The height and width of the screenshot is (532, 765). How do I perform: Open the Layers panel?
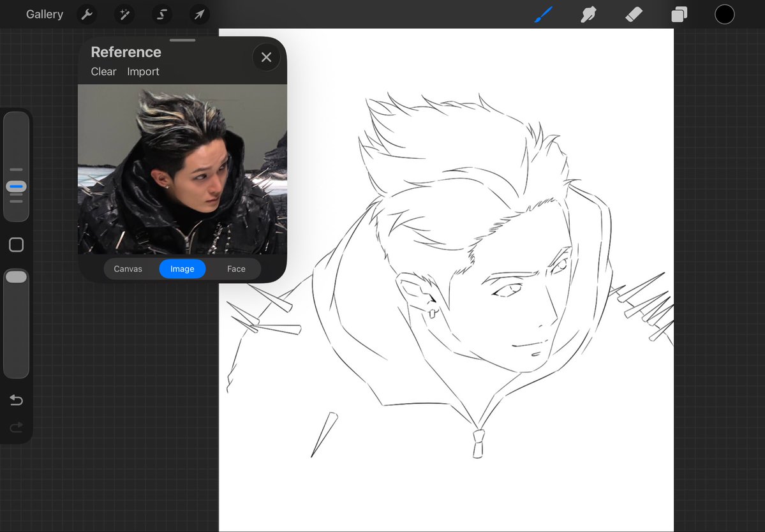679,14
